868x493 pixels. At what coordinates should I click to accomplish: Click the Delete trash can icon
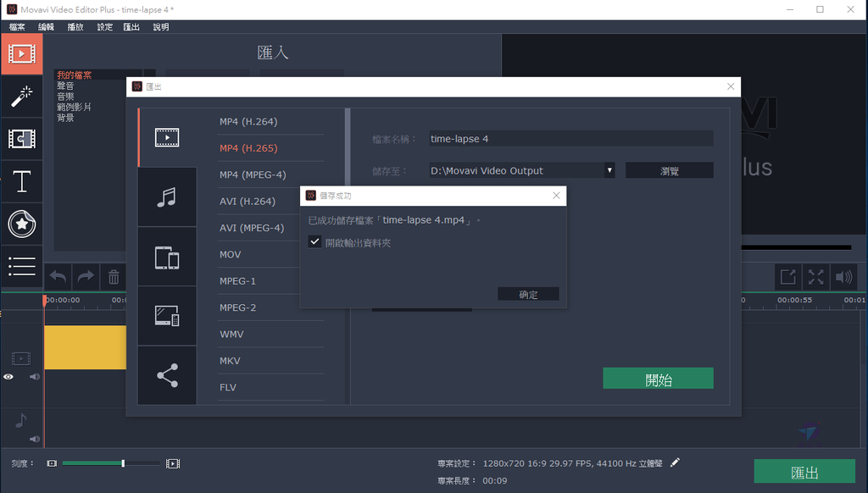114,277
